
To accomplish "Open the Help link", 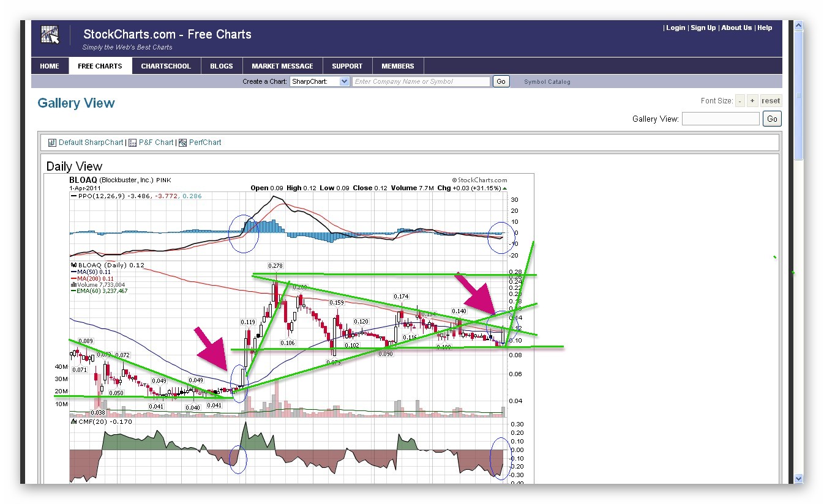I will point(765,28).
